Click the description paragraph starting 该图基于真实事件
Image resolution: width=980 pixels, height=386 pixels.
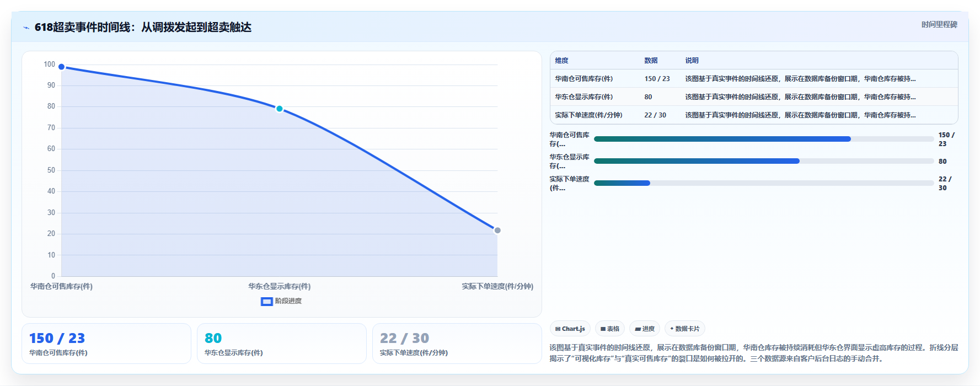point(754,353)
